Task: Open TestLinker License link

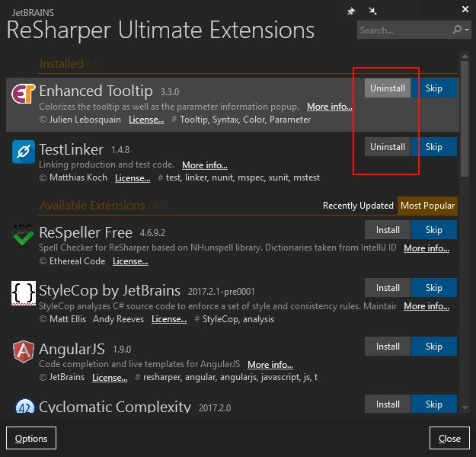Action: 133,178
